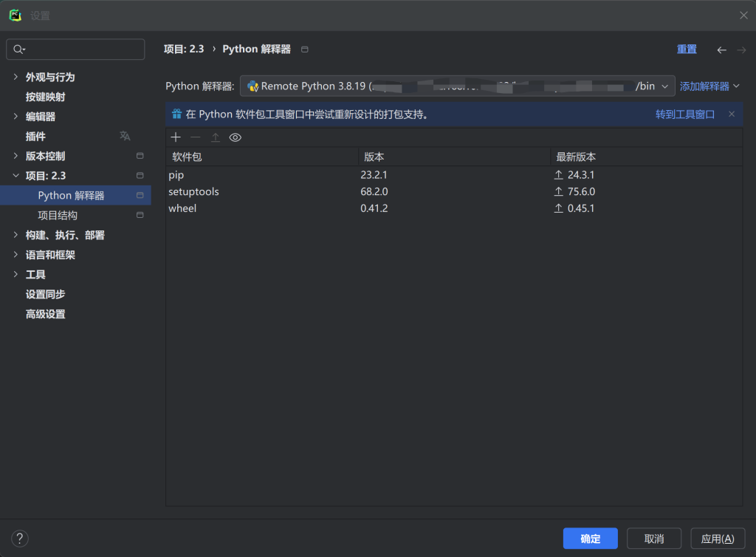Click the plus icon to install a package
Screen dimensions: 756x557
point(176,137)
